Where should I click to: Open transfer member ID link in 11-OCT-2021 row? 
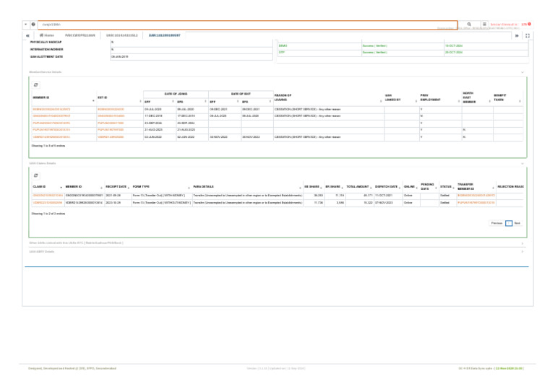coord(476,196)
